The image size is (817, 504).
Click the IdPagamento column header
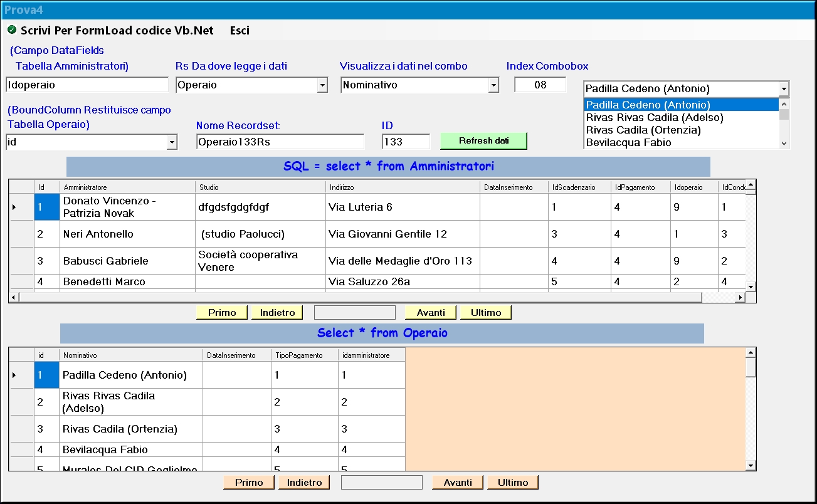click(x=641, y=187)
